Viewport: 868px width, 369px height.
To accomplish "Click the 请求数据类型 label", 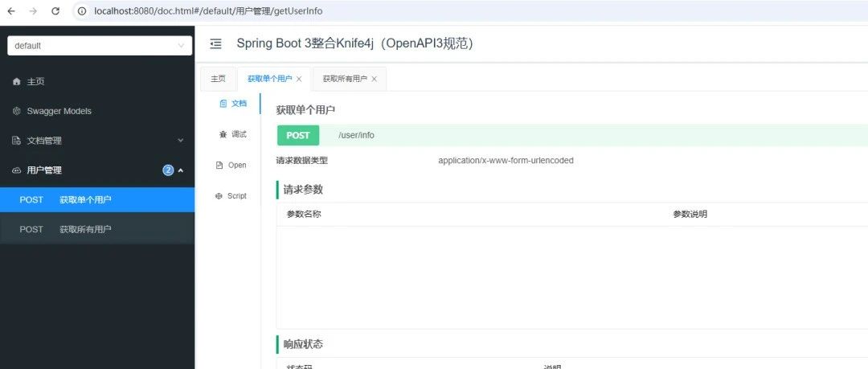I will (301, 161).
